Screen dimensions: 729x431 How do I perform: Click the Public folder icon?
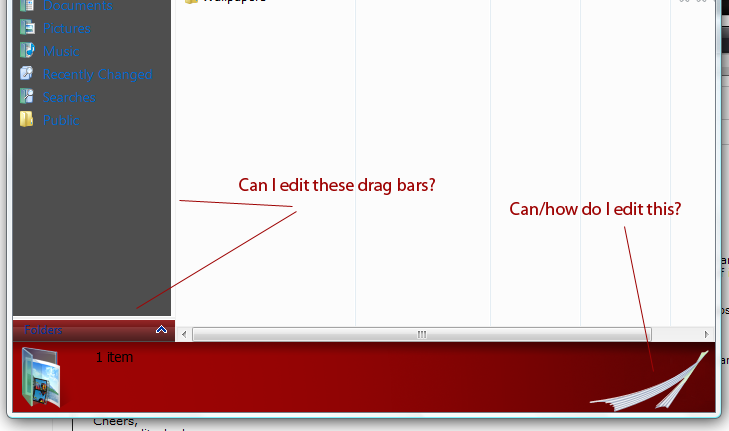click(27, 119)
